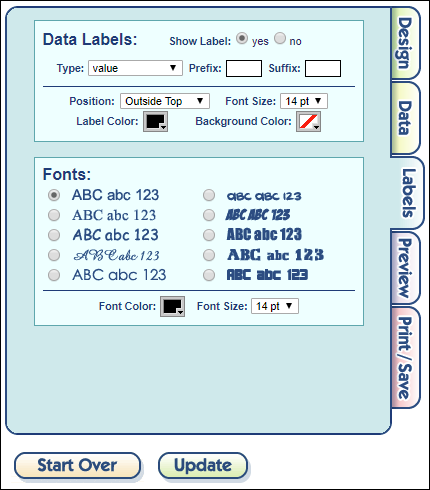Viewport: 430px width, 490px height.
Task: Select 'yes' for Show Label
Action: (242, 39)
